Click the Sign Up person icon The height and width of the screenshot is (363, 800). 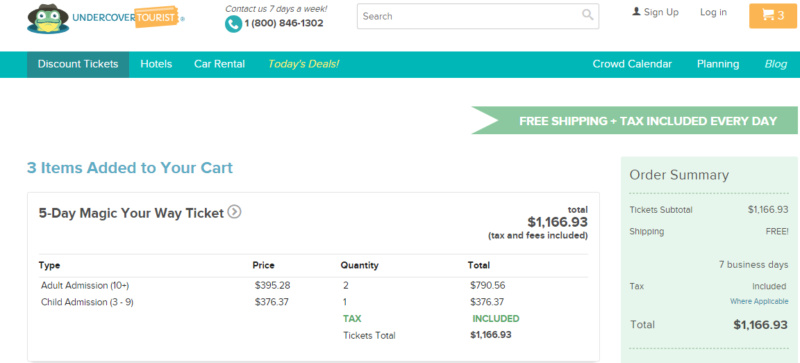coord(636,12)
